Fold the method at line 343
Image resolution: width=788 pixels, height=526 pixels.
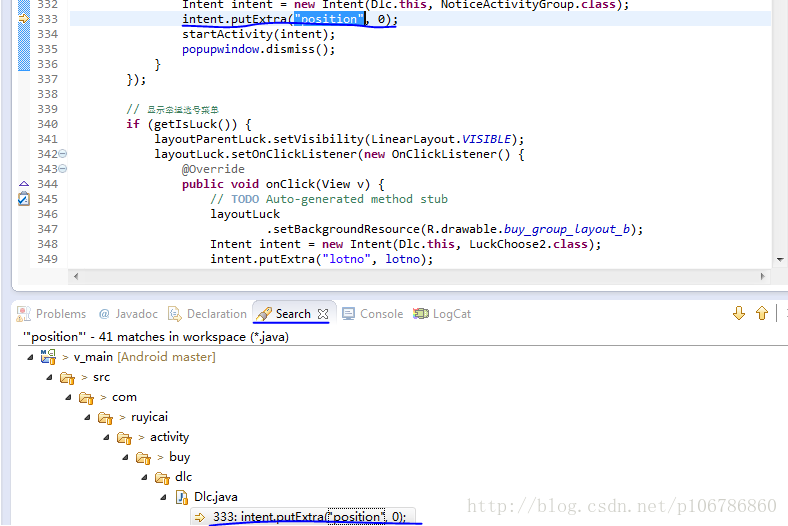coord(63,169)
